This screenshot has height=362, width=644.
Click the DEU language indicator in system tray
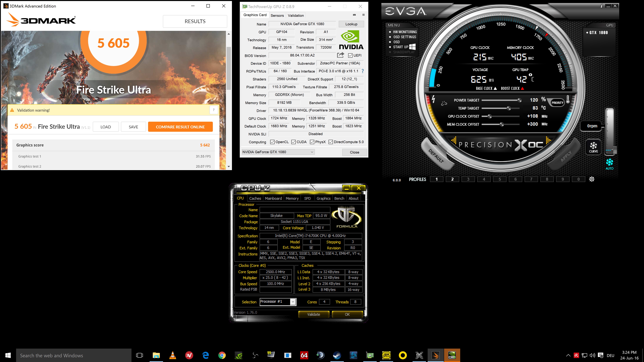610,355
